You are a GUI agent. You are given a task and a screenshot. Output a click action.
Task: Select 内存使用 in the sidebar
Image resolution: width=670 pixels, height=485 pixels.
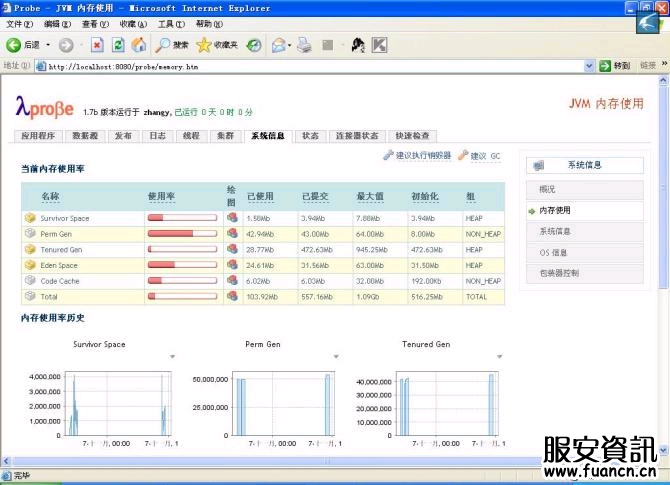585,210
